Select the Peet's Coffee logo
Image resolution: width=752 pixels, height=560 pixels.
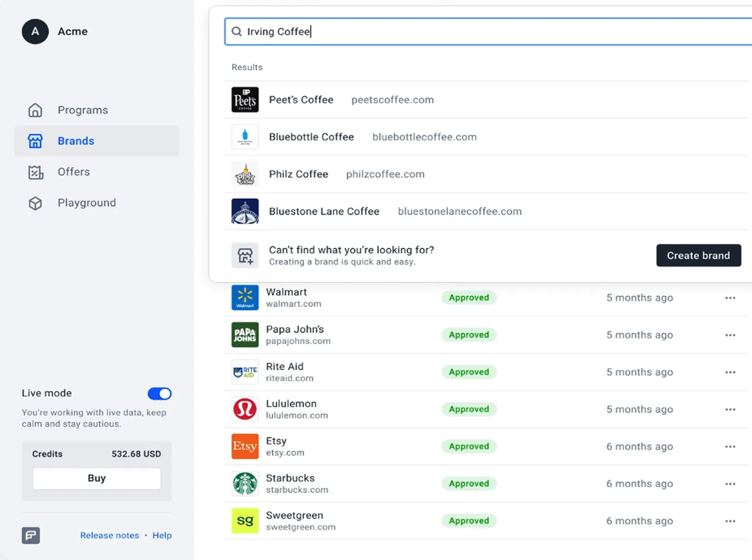[x=245, y=99]
